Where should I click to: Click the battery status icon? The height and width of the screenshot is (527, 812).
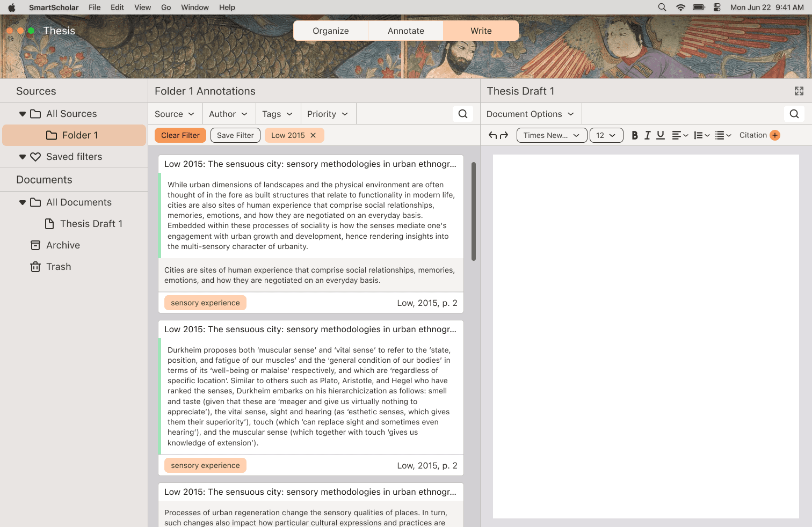(699, 8)
